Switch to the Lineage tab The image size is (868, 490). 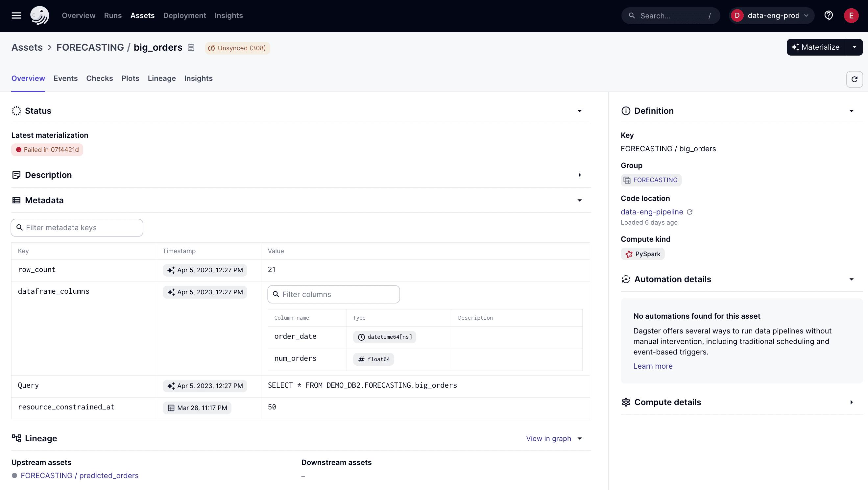tap(161, 78)
